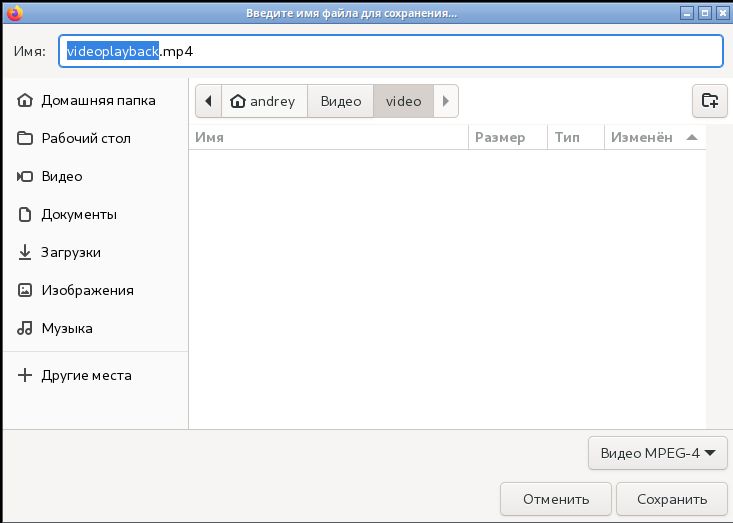
Task: Select the video breadcrumb folder
Action: [x=403, y=101]
